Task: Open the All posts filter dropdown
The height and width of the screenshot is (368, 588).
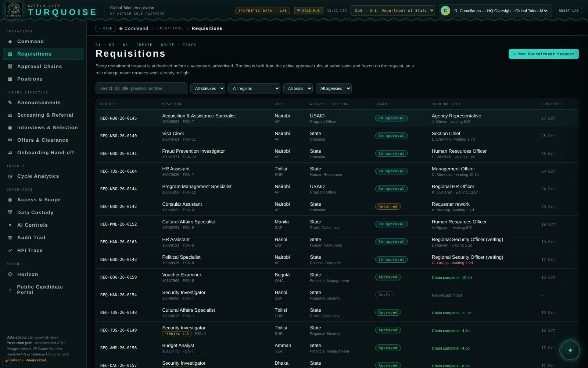Action: coord(298,88)
